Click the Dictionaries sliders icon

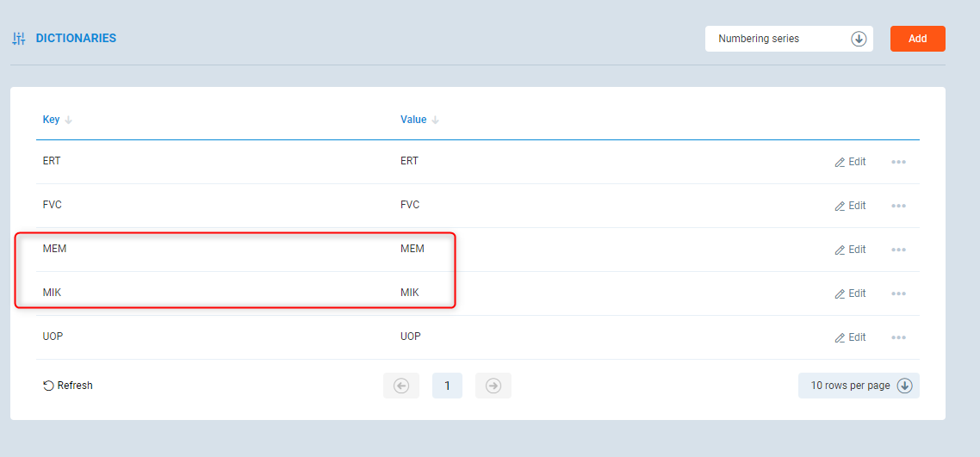19,39
